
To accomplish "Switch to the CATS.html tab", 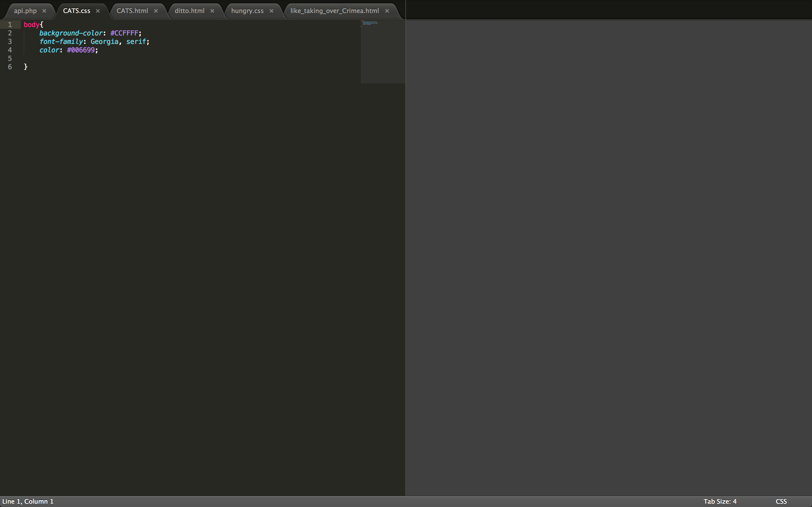I will coord(132,11).
